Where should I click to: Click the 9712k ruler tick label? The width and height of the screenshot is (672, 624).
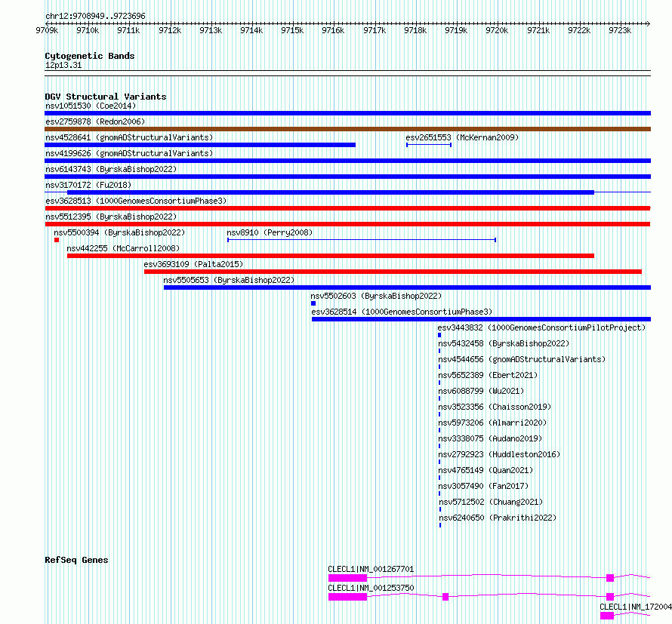tap(170, 30)
